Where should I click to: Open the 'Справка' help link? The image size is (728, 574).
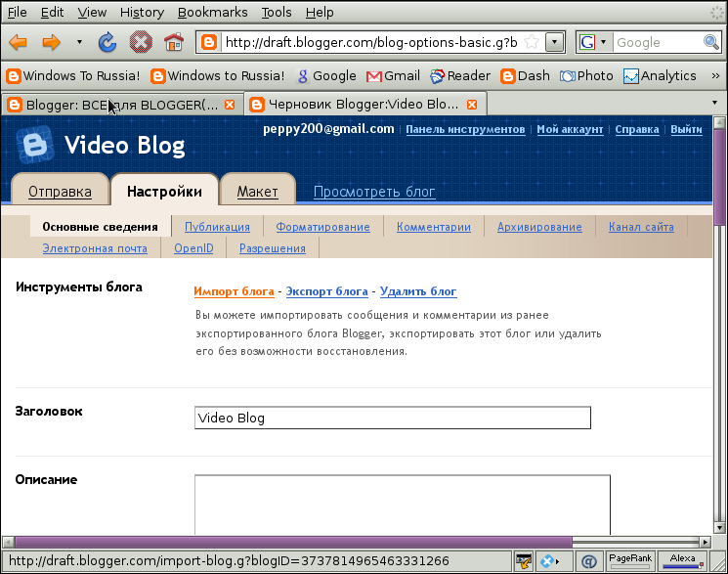(636, 129)
